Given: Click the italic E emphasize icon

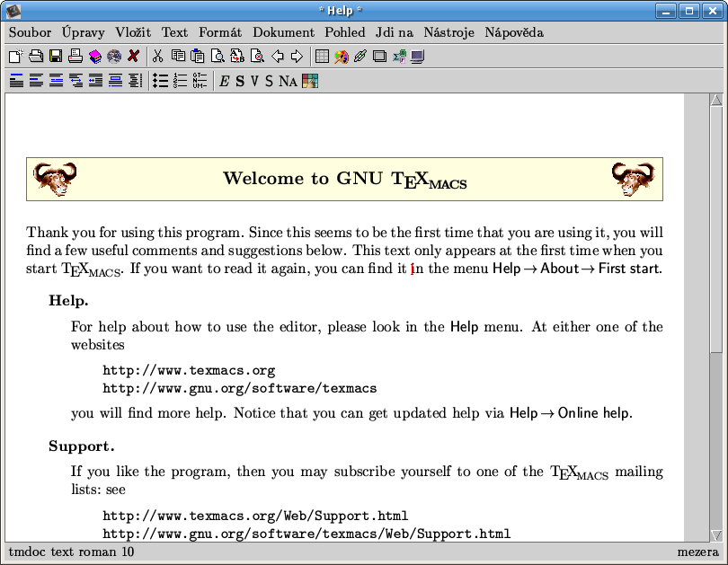Looking at the screenshot, I should tap(225, 81).
